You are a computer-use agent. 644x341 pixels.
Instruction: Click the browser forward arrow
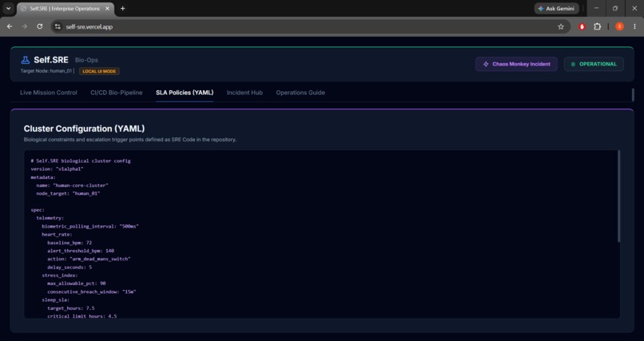[25, 26]
